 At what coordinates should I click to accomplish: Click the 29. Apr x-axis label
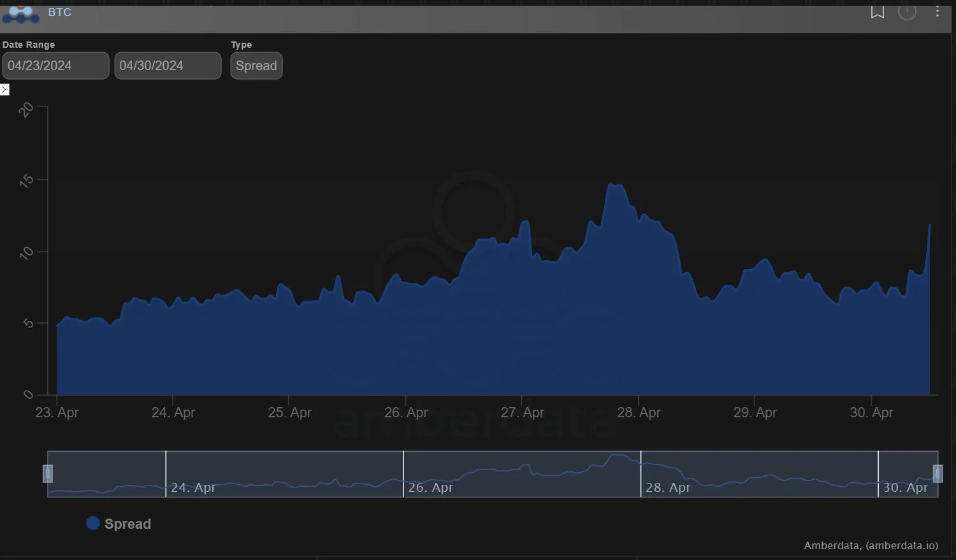click(755, 412)
